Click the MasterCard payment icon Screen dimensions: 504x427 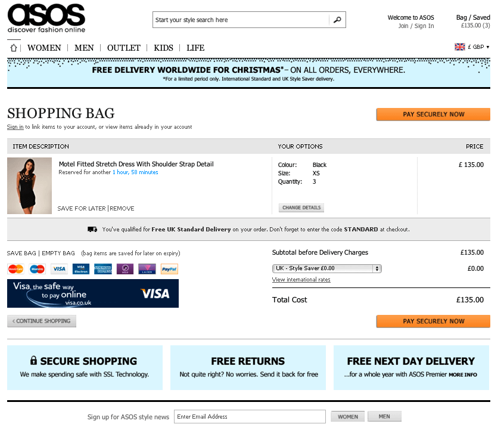[x=15, y=269]
